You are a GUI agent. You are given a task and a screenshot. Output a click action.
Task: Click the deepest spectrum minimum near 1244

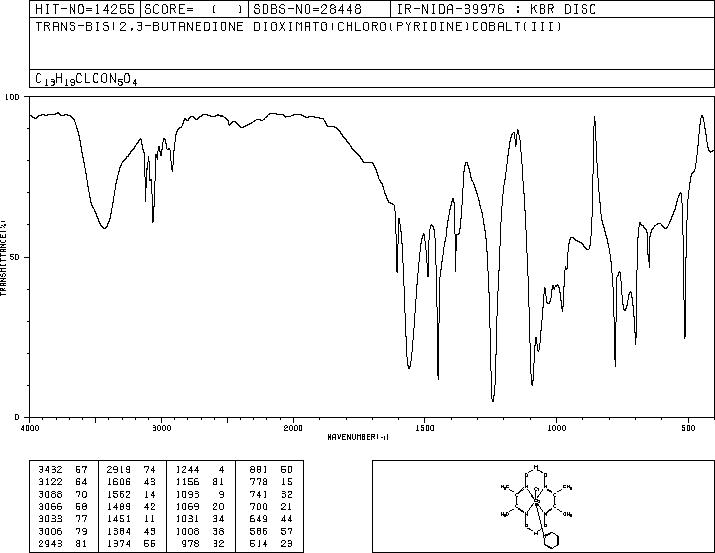493,400
